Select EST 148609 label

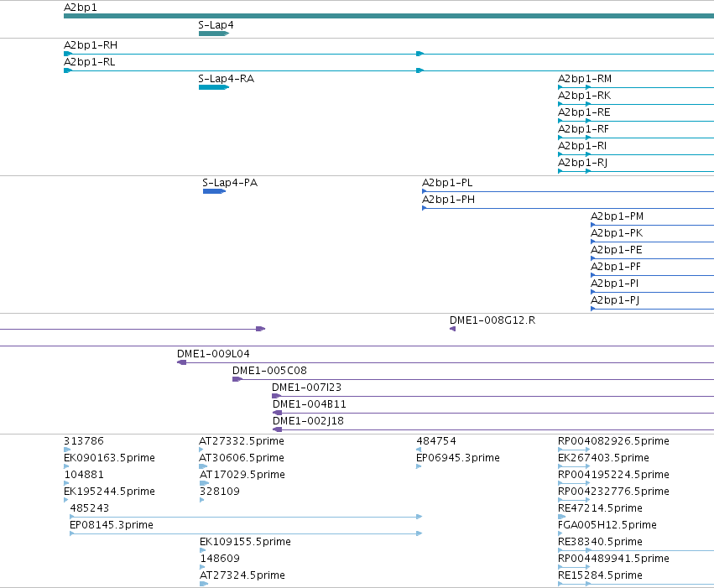coord(220,559)
